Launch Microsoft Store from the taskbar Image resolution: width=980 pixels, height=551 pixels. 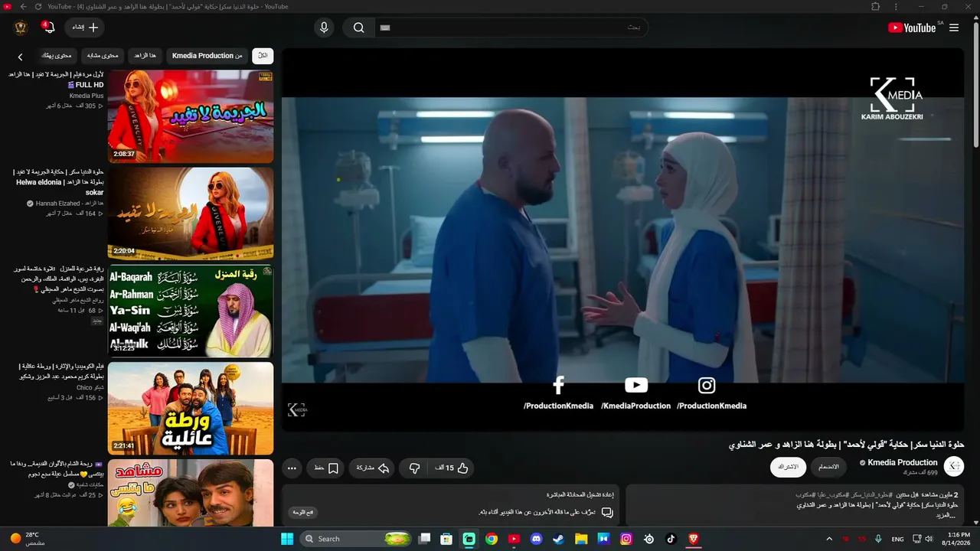(446, 539)
